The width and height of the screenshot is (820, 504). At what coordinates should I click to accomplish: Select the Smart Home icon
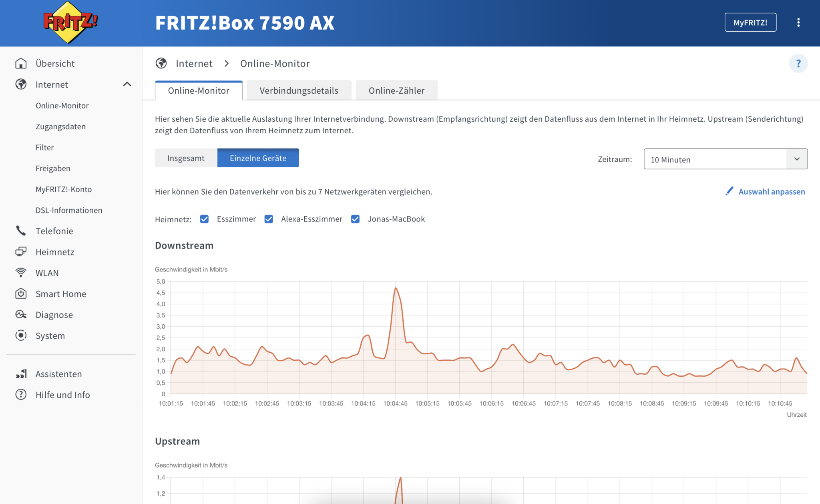21,293
